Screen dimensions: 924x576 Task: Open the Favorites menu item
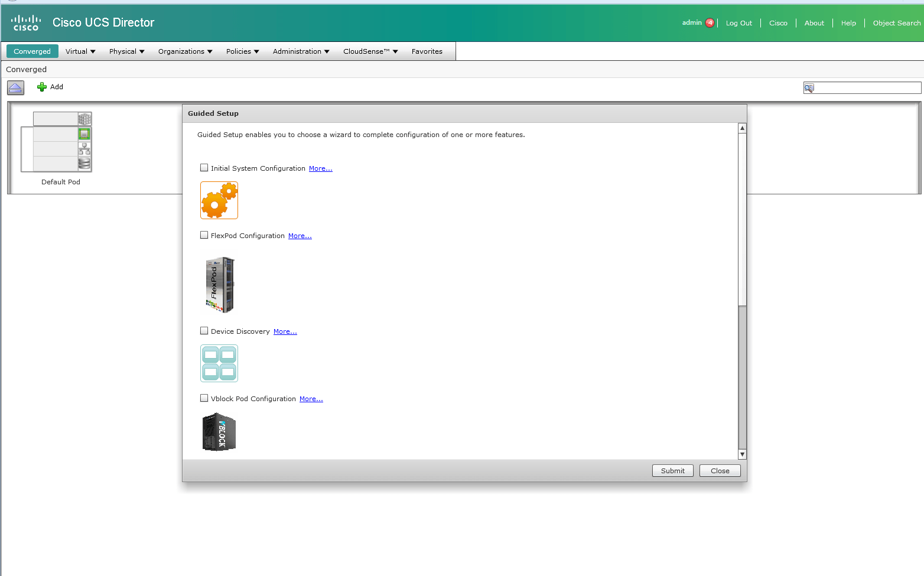(427, 51)
